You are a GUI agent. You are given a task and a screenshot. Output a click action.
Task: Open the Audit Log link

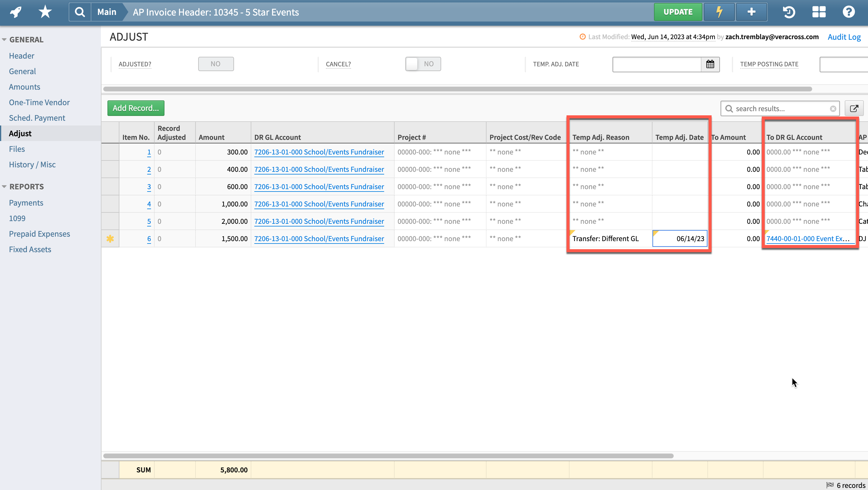point(844,37)
